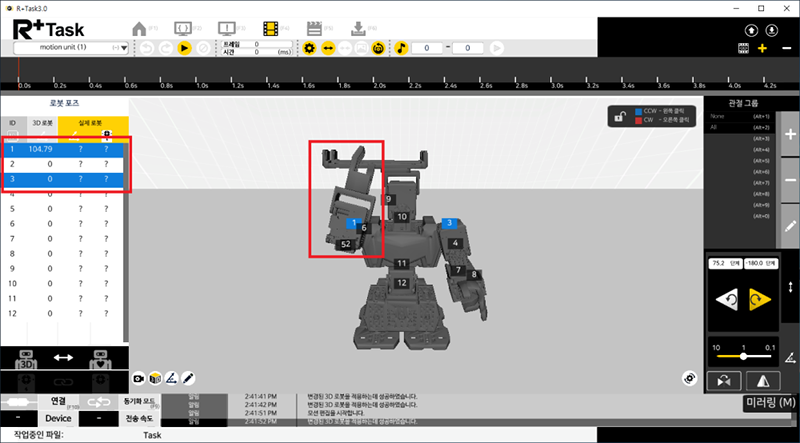The height and width of the screenshot is (443, 800).
Task: Open the Home tab (F1)
Action: (141, 29)
